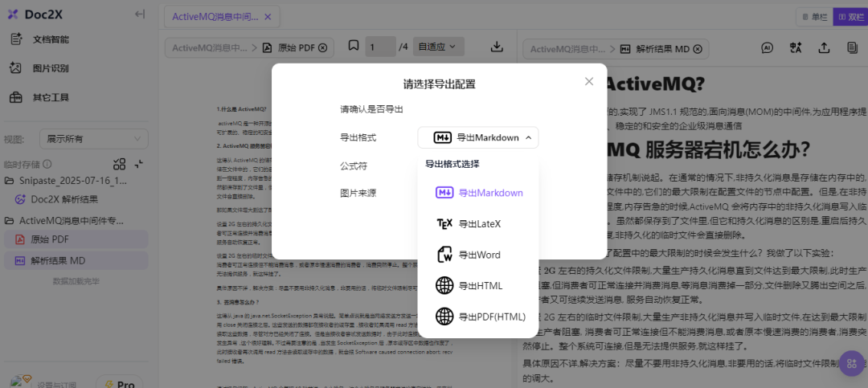Viewport: 868px width, 388px height.
Task: Close the export configuration dialog
Action: point(589,81)
